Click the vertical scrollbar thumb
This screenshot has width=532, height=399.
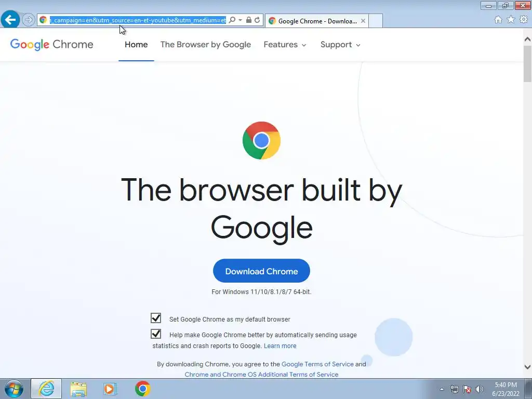(527, 64)
